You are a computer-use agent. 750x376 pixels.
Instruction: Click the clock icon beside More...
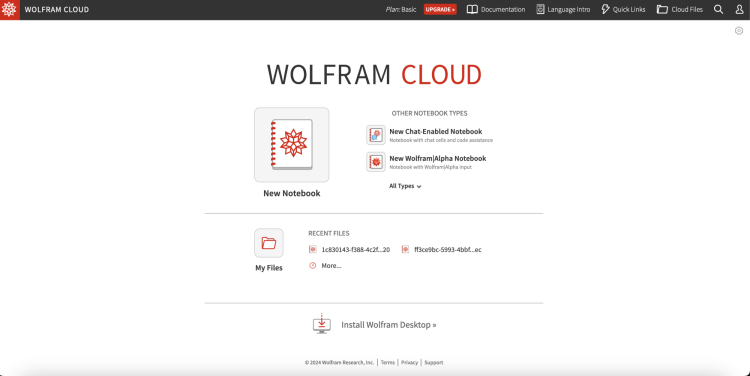coord(313,265)
